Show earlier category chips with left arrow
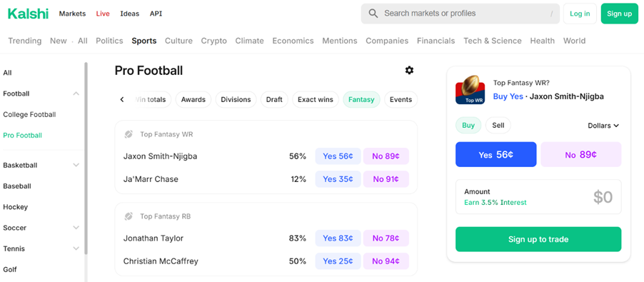This screenshot has height=282, width=644. point(122,99)
